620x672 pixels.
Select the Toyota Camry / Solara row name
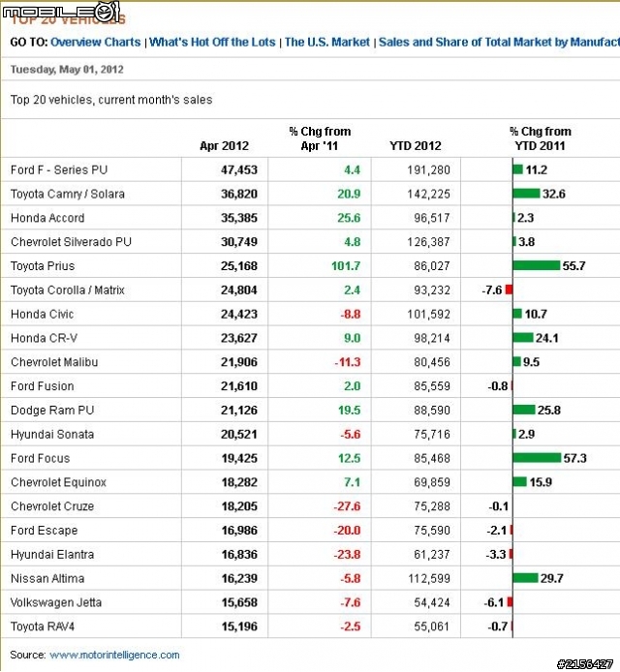pyautogui.click(x=68, y=194)
